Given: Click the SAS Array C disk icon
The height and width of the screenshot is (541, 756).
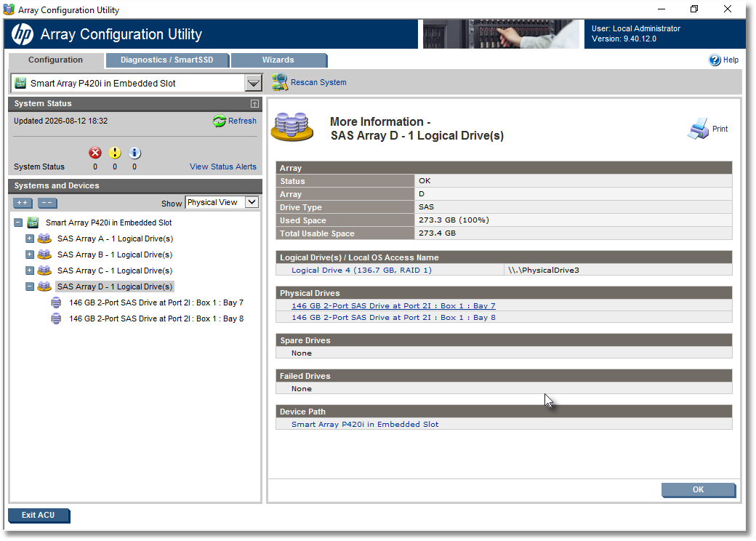Looking at the screenshot, I should tap(44, 270).
